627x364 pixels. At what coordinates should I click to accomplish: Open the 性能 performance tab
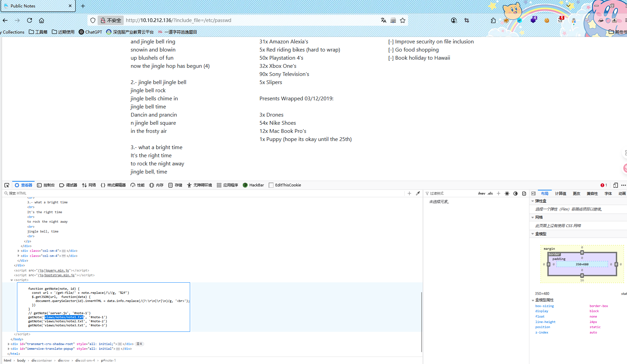(x=138, y=185)
